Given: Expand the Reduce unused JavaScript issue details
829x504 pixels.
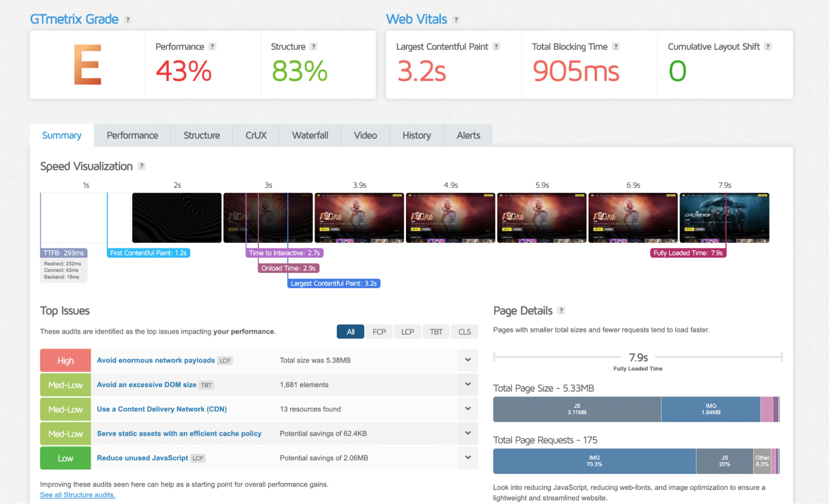Looking at the screenshot, I should [468, 458].
